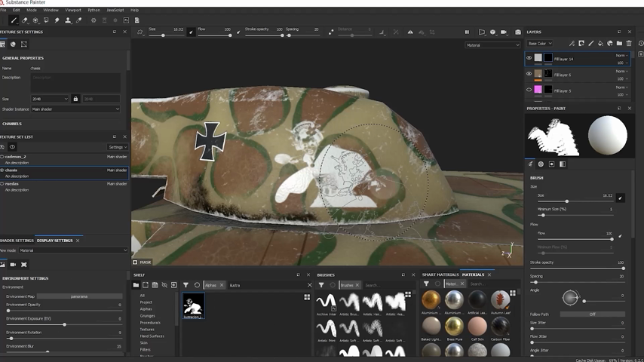Click the alpha icon in Properties tabs
644x362 pixels.
click(x=541, y=164)
